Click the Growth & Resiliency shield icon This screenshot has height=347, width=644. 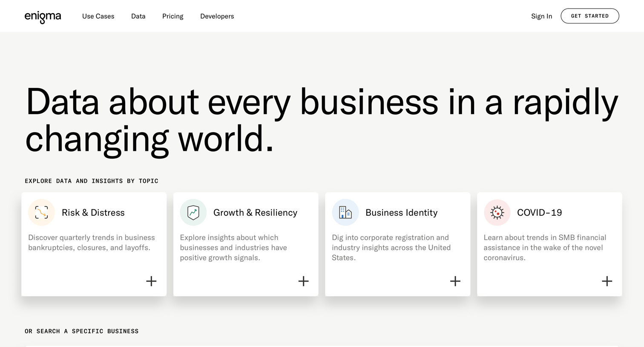(x=193, y=212)
